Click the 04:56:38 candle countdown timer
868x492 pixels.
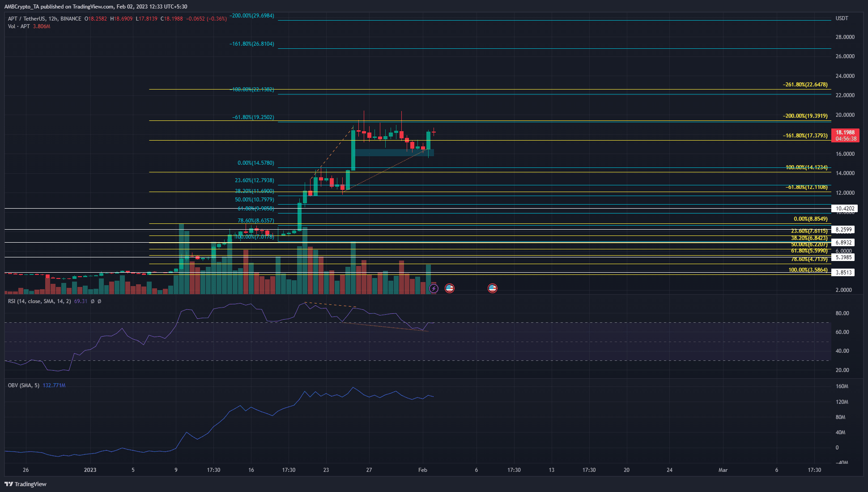(845, 139)
